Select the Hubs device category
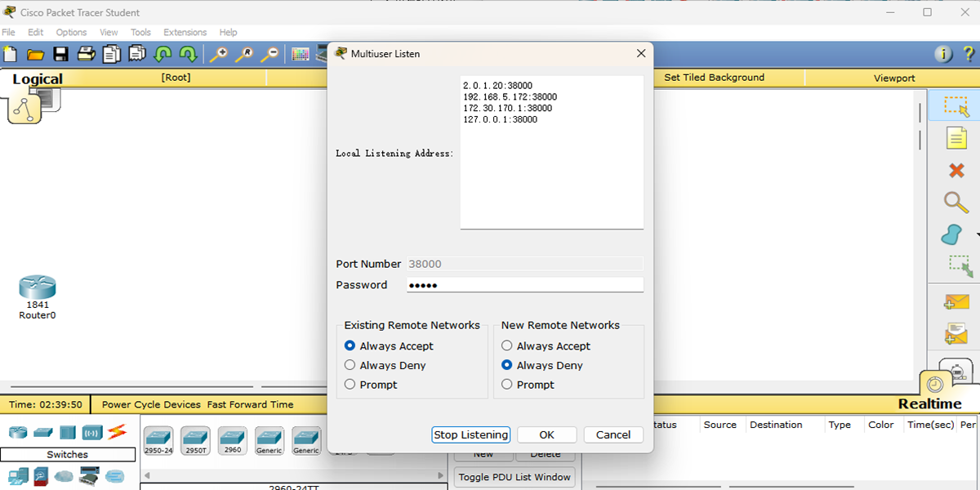980x490 pixels. pyautogui.click(x=67, y=432)
